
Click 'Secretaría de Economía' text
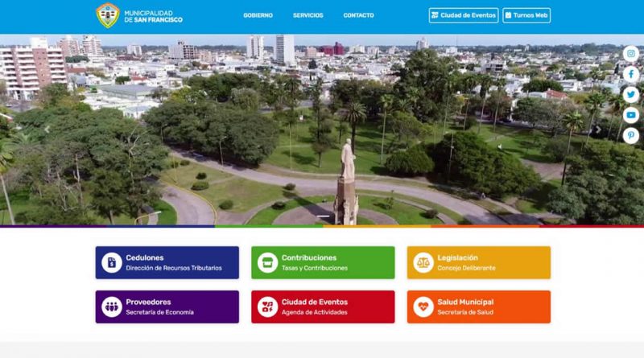[159, 312]
